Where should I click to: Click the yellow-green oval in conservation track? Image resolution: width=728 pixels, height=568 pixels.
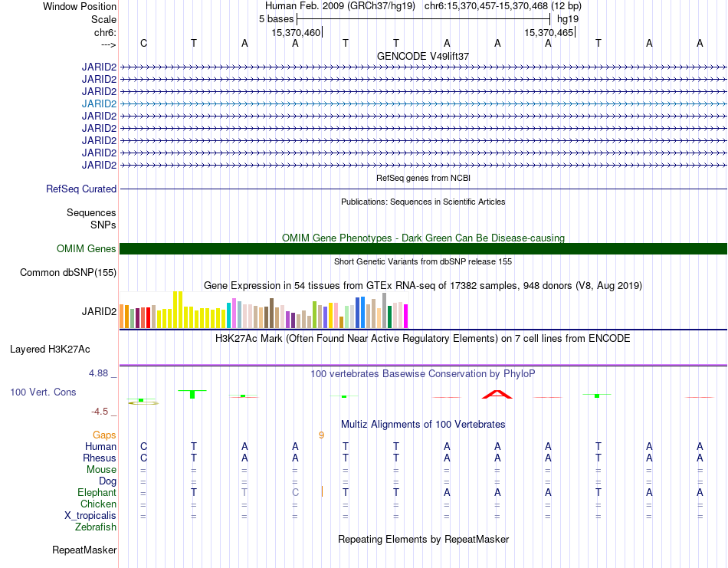[x=143, y=403]
